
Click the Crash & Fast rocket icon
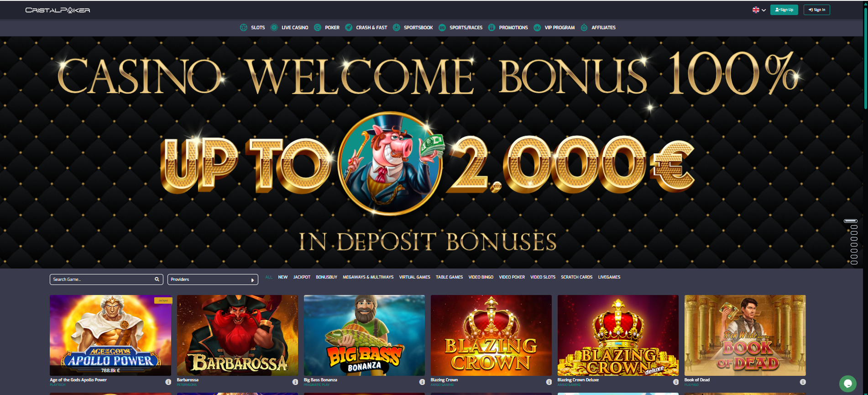349,27
